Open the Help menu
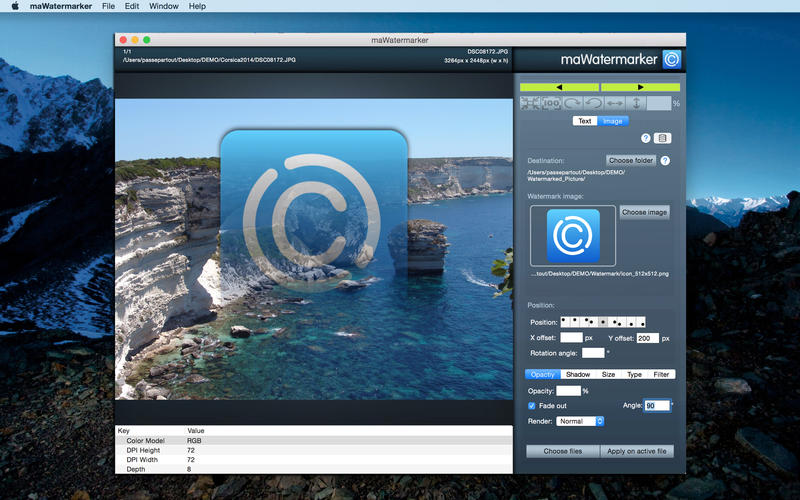The height and width of the screenshot is (500, 800). tap(197, 6)
